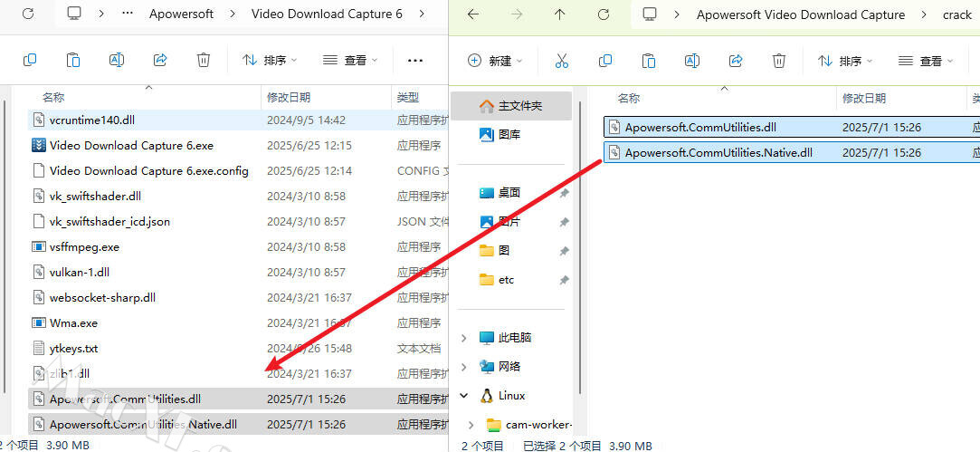Unpin etc using its pin icon

point(564,280)
